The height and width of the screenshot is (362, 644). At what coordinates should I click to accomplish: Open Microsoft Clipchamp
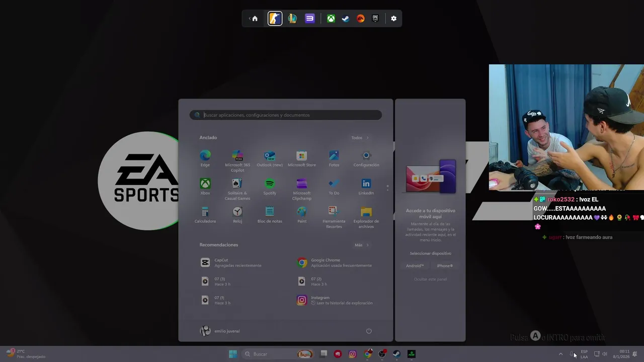tap(302, 189)
